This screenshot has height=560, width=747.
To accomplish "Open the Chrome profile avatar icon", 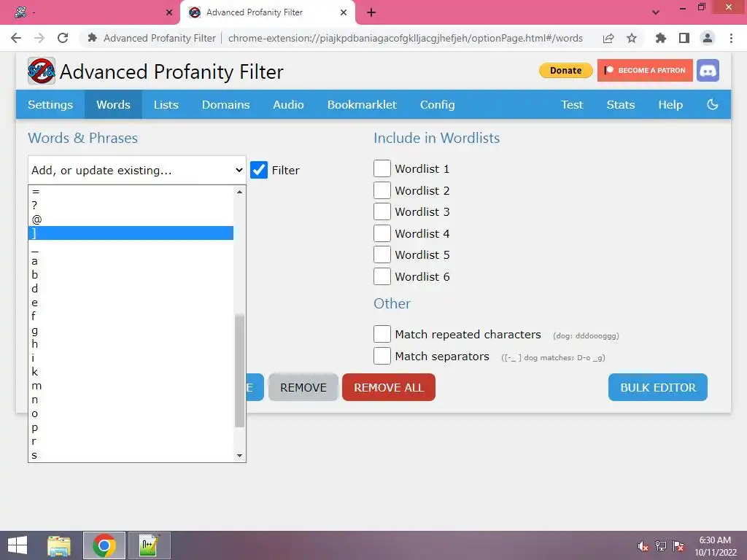I will 708,38.
